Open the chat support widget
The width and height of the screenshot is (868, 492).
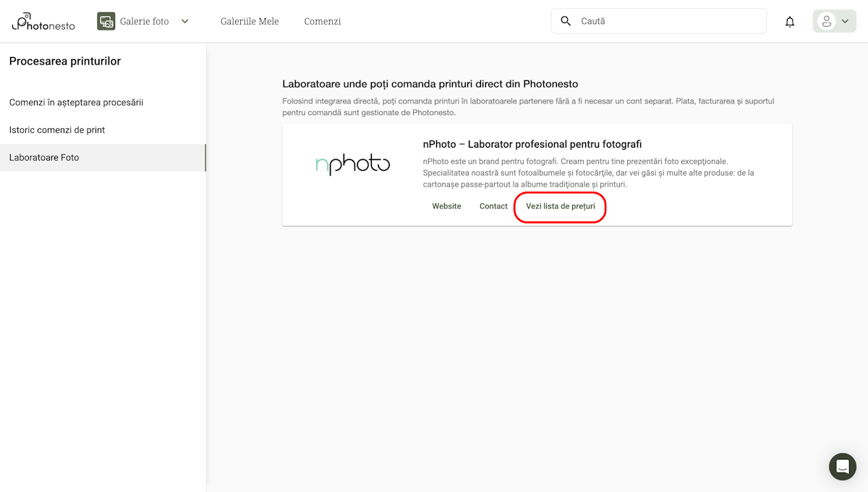coord(843,467)
